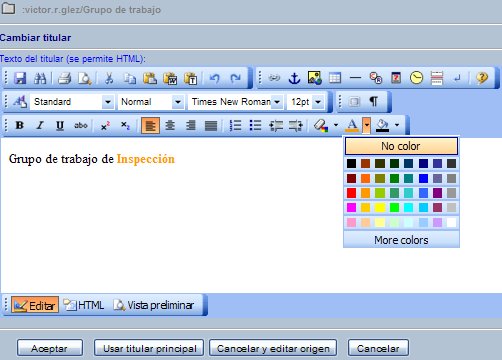Toggle Italic formatting

40,125
